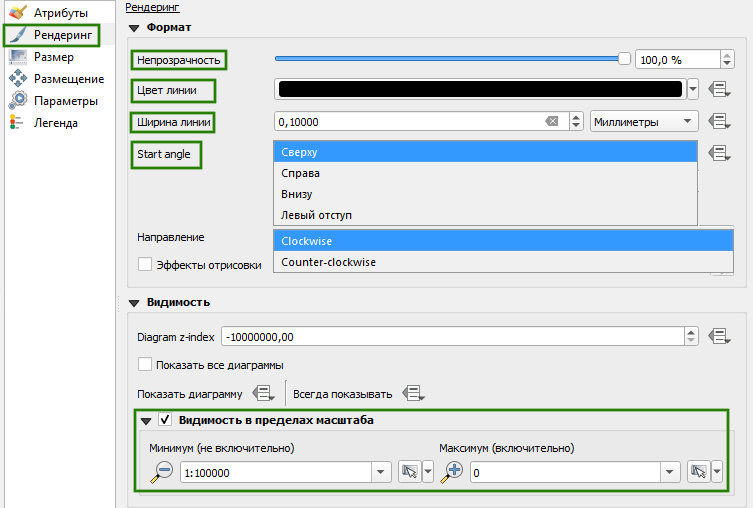The height and width of the screenshot is (508, 753).
Task: Click the zoom-in maximum scale magnifier icon
Action: point(453,472)
